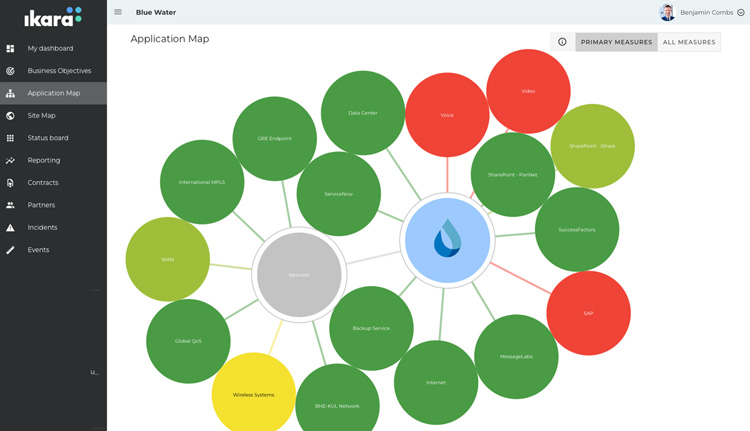The width and height of the screenshot is (750, 431).
Task: Click the red Voice node
Action: [447, 115]
